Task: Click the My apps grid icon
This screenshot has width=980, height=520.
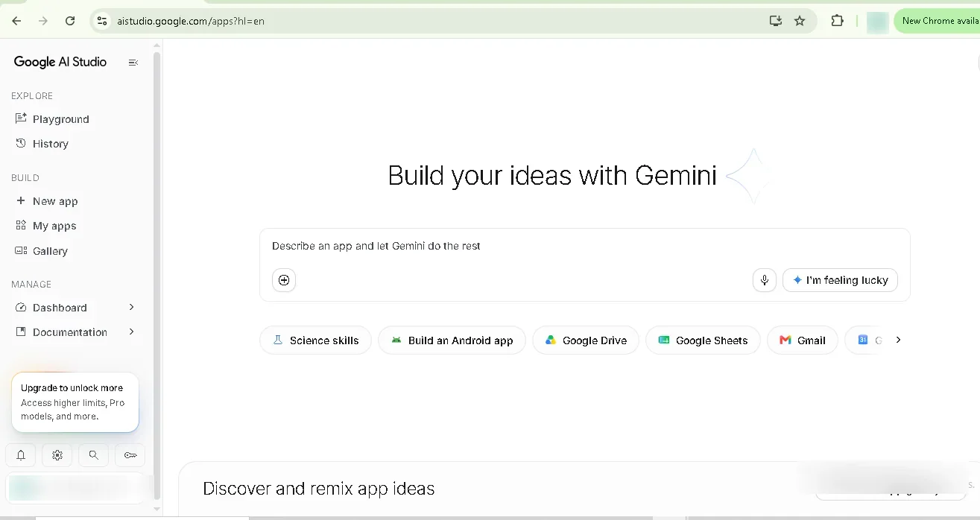Action: coord(21,225)
